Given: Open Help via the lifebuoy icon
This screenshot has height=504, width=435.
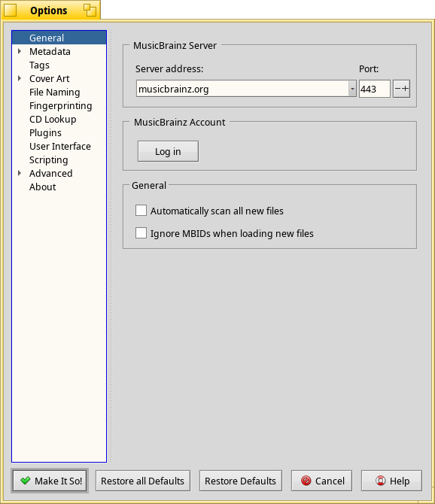Looking at the screenshot, I should coord(391,481).
